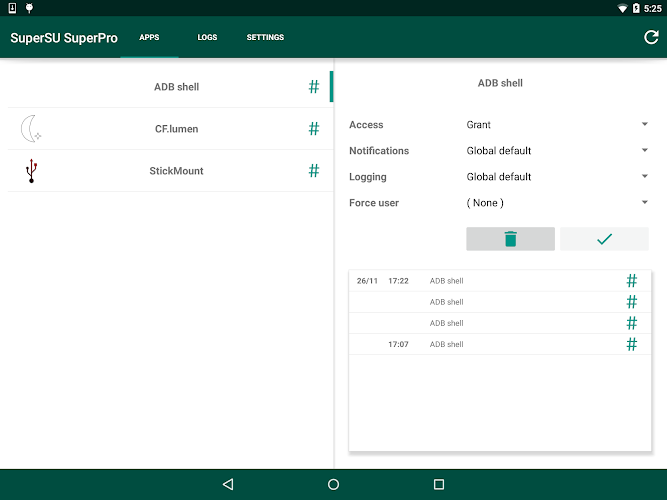667x500 pixels.
Task: Click the refresh icon in top bar
Action: click(x=651, y=38)
